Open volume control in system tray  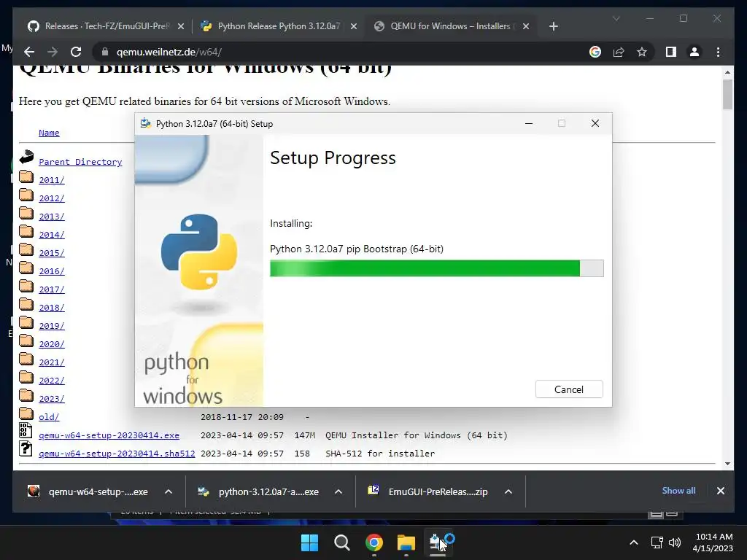[675, 542]
